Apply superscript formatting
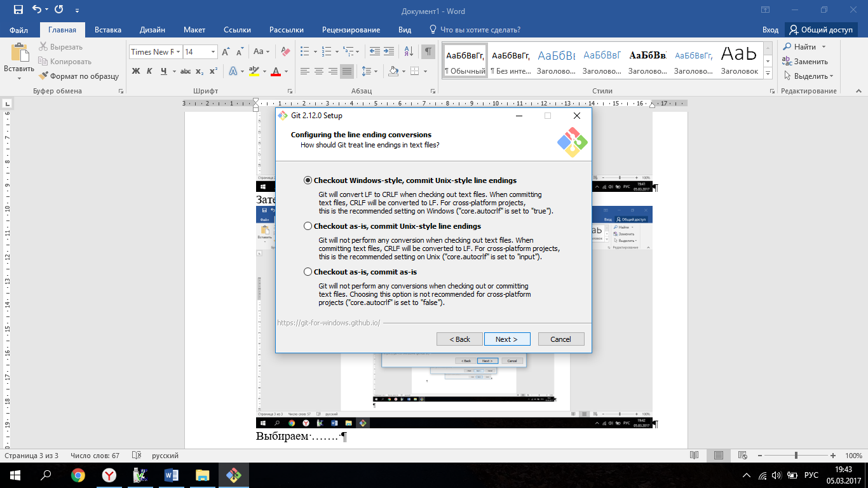This screenshot has width=868, height=488. [214, 71]
